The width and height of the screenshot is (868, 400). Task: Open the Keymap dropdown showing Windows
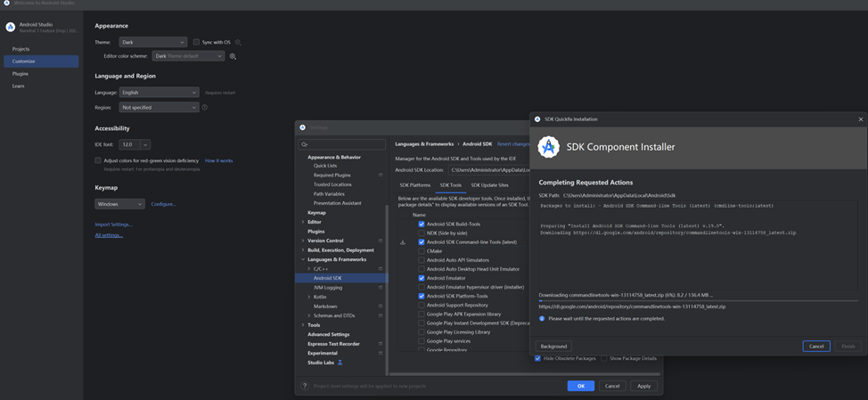pyautogui.click(x=120, y=204)
